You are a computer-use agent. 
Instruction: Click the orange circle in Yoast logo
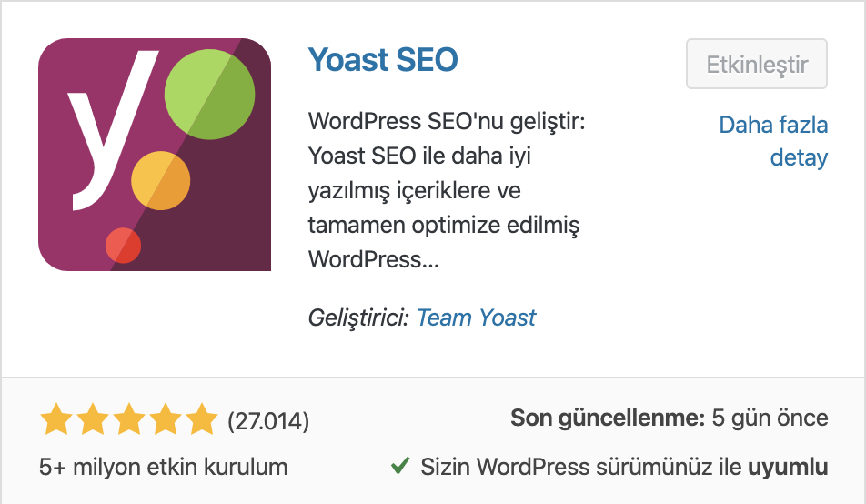[x=161, y=181]
